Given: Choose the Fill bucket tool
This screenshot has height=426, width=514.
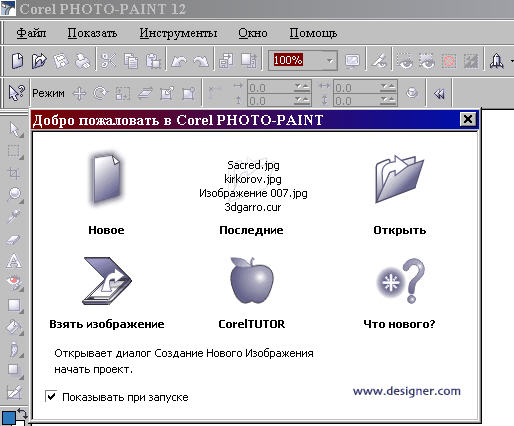Looking at the screenshot, I should (x=14, y=327).
